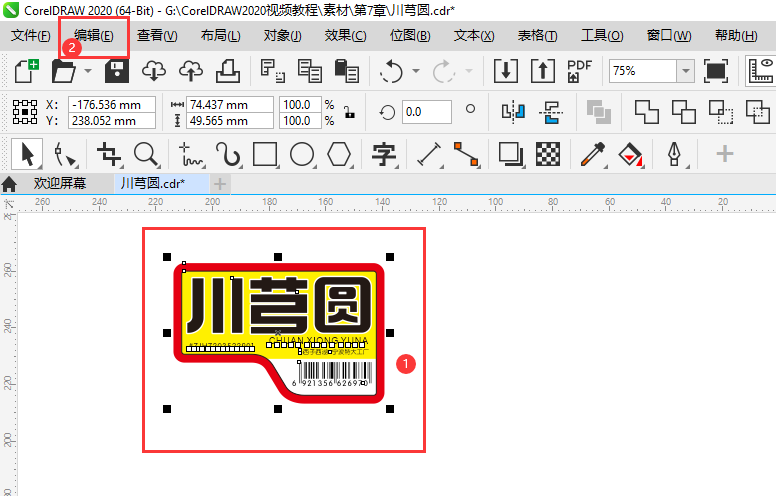Select the Artistic Media tool

[228, 154]
